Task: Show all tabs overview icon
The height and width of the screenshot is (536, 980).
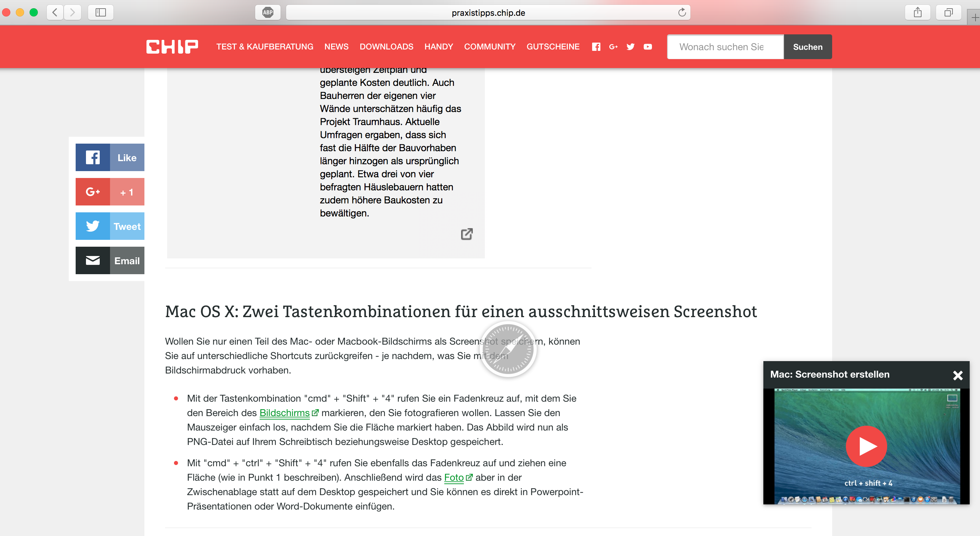Action: point(948,13)
